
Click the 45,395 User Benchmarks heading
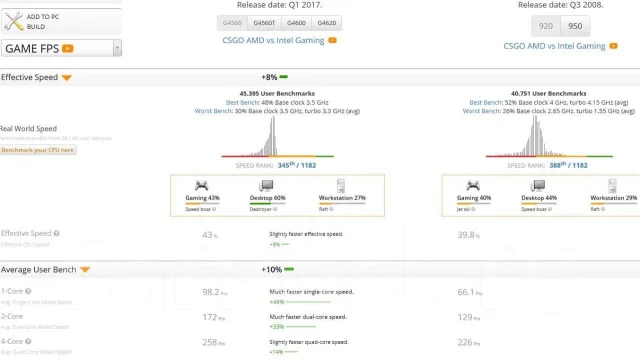[x=277, y=94]
